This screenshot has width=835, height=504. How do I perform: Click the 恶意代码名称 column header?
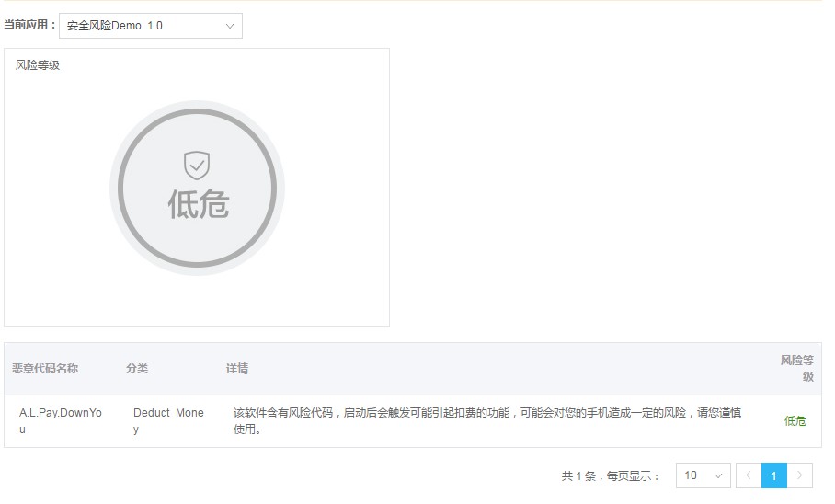click(x=45, y=369)
